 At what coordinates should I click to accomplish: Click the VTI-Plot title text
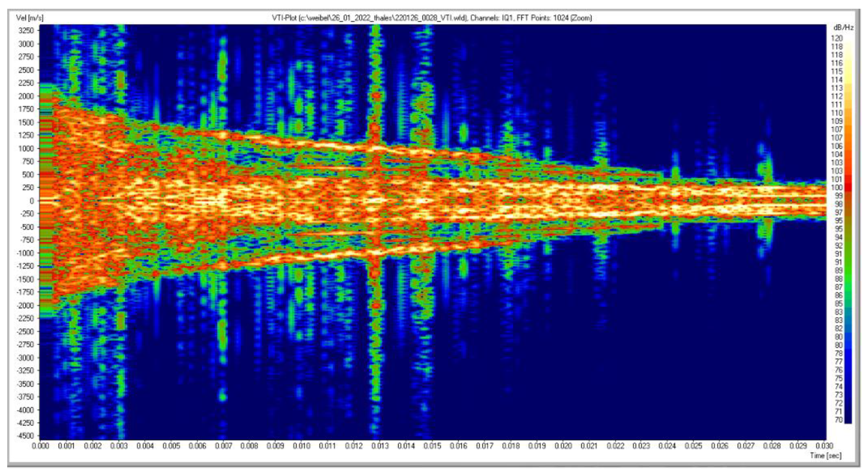[432, 18]
